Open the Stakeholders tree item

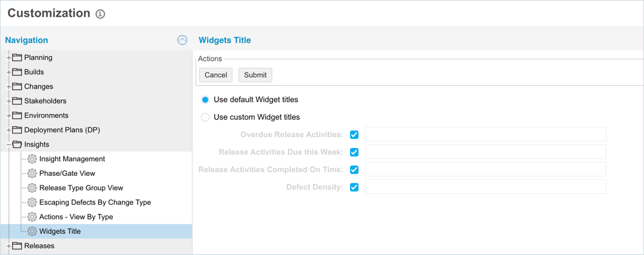[x=45, y=101]
